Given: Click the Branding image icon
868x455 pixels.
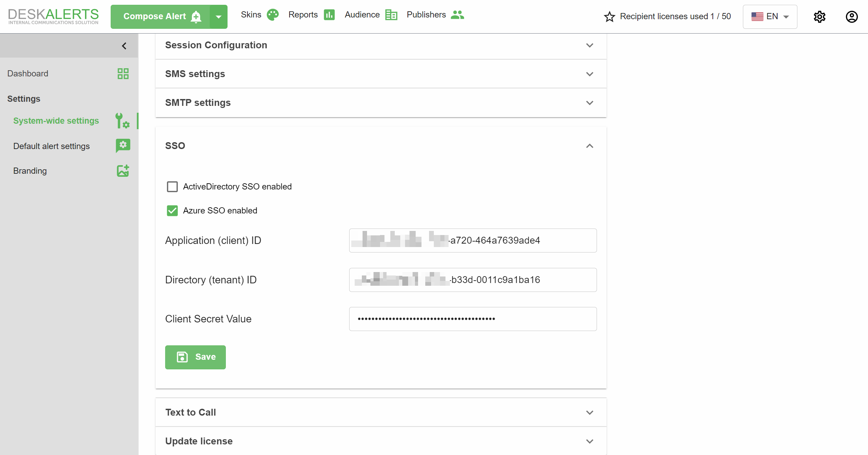Looking at the screenshot, I should 123,171.
